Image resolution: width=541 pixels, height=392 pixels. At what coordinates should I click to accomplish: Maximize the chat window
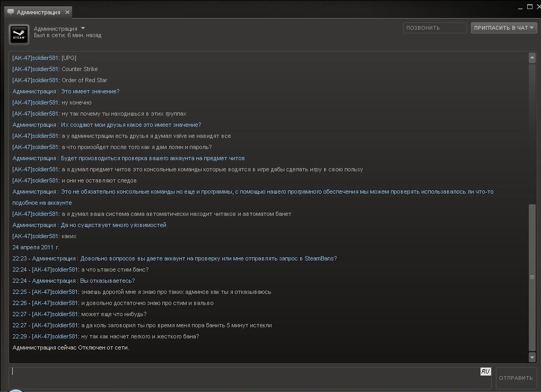click(x=530, y=7)
